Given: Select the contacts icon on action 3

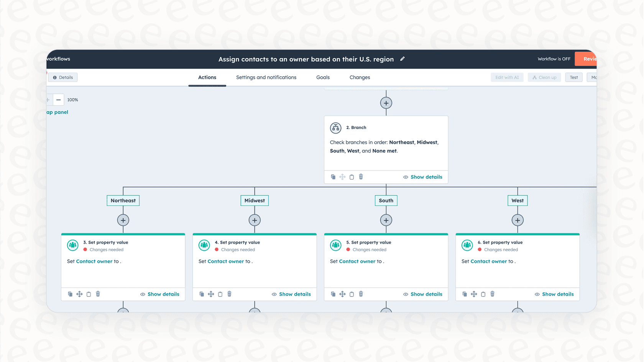Looking at the screenshot, I should (72, 245).
